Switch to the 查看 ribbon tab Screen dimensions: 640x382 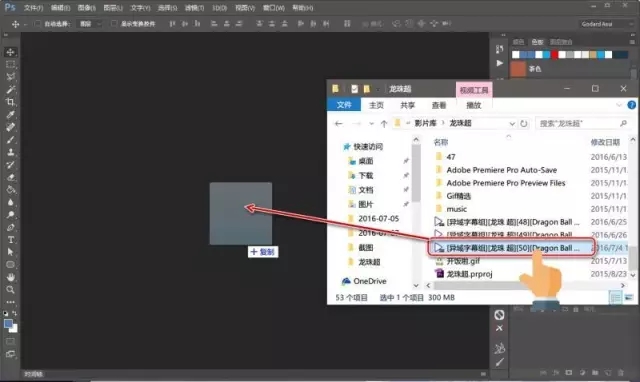click(x=439, y=105)
